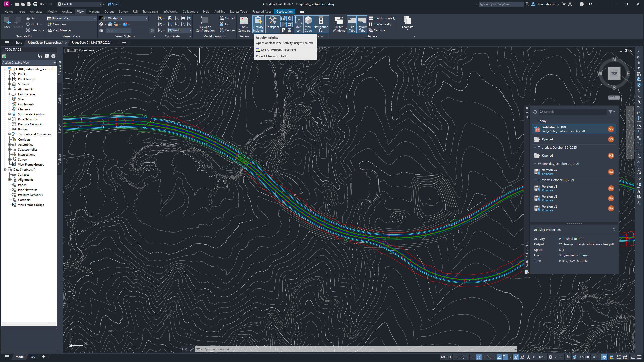The height and width of the screenshot is (362, 644).
Task: Open the Civil 3D workspace dropdown
Action: 79,4
